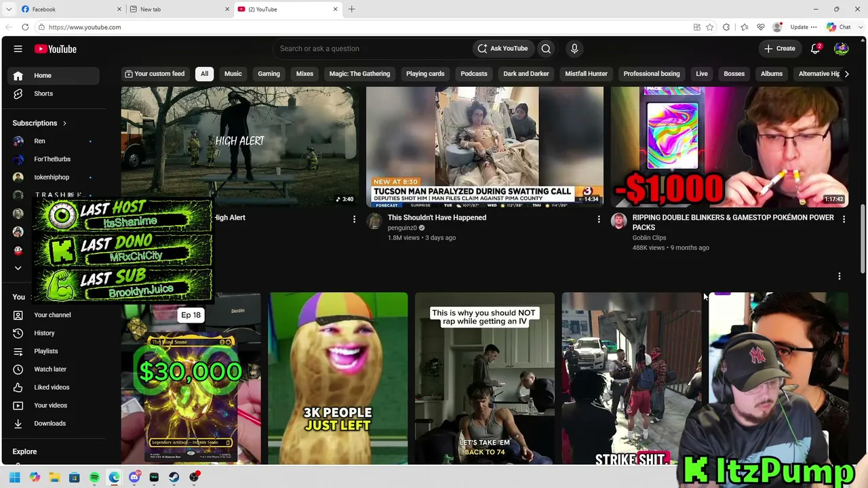The width and height of the screenshot is (868, 488).
Task: Open the browser Settings and more menu
Action: pyautogui.click(x=814, y=27)
